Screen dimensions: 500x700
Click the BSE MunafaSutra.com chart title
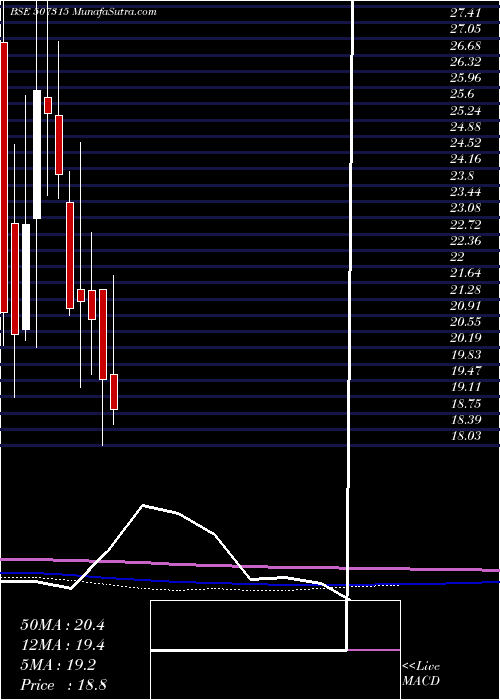pyautogui.click(x=83, y=12)
